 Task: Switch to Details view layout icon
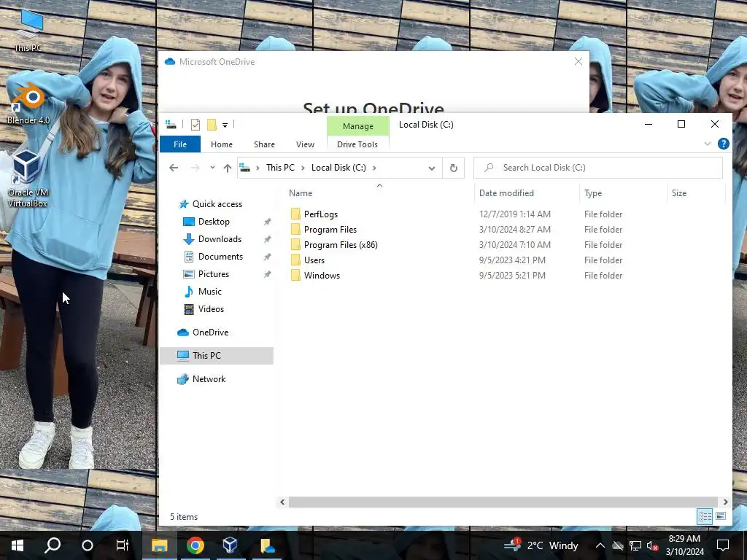(705, 516)
